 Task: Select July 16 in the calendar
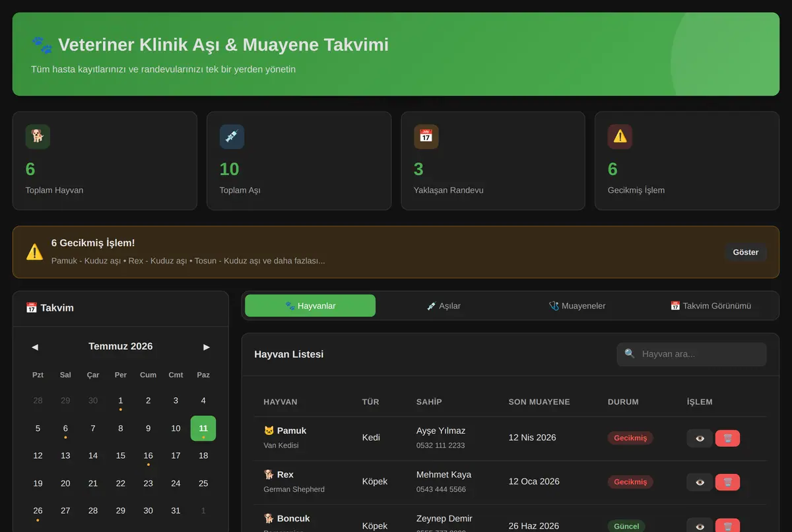[148, 455]
